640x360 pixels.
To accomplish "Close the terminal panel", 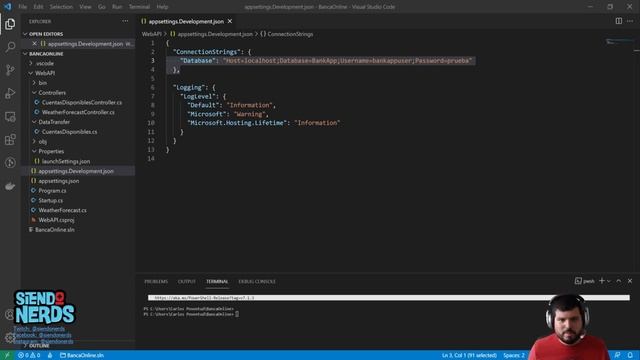I will pyautogui.click(x=630, y=281).
